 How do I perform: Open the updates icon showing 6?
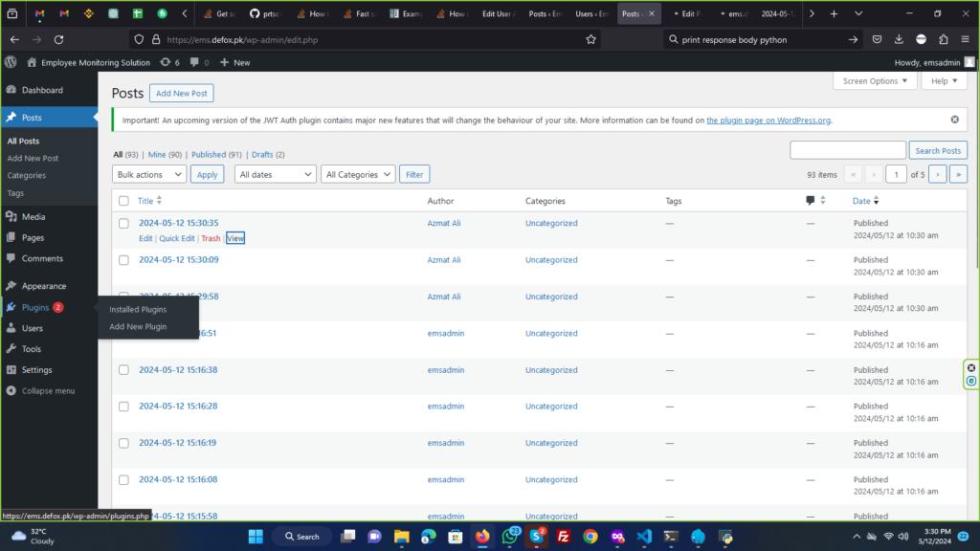[x=170, y=62]
